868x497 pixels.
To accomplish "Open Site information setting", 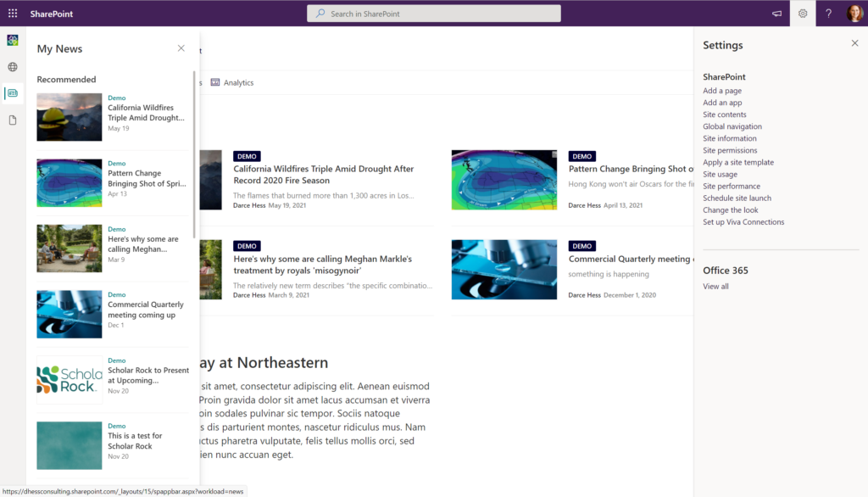I will [x=730, y=138].
